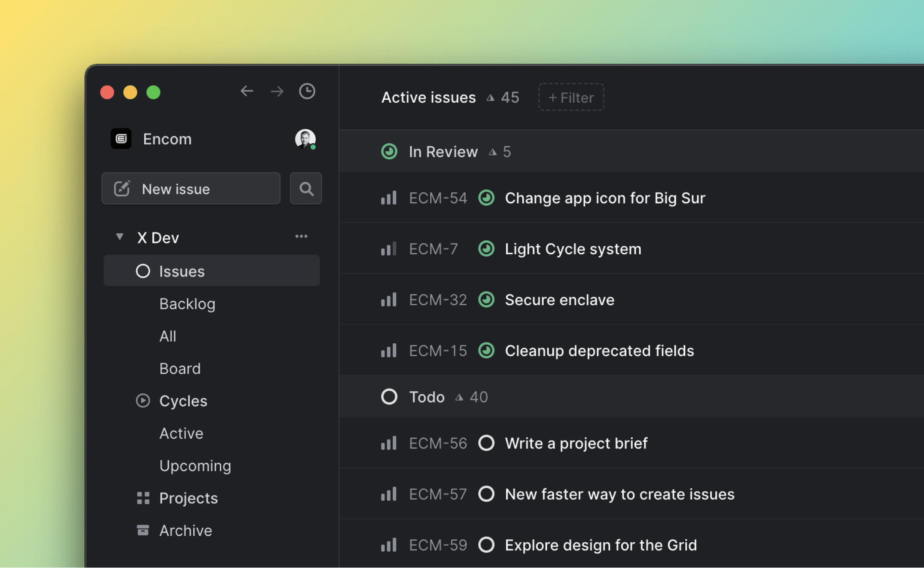Click the In Review group status icon
Screen dimensions: 924x568
(389, 152)
